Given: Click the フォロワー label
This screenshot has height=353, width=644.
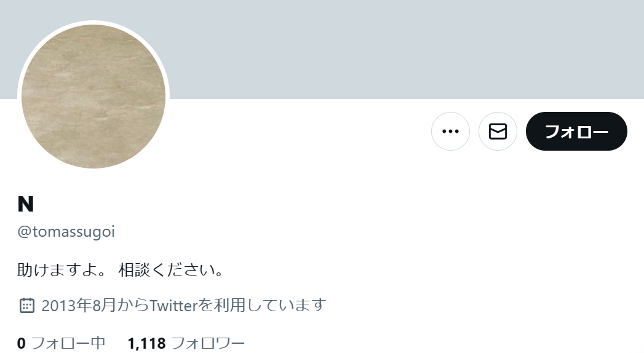Looking at the screenshot, I should (x=207, y=343).
